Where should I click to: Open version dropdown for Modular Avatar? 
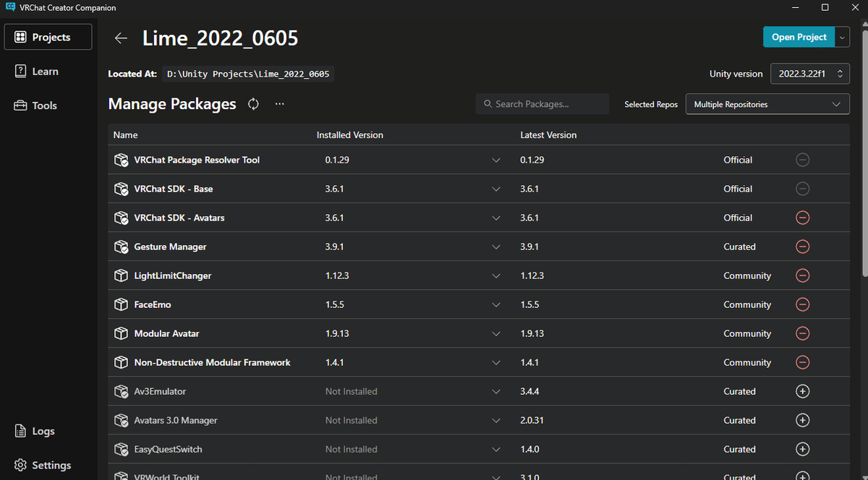496,333
